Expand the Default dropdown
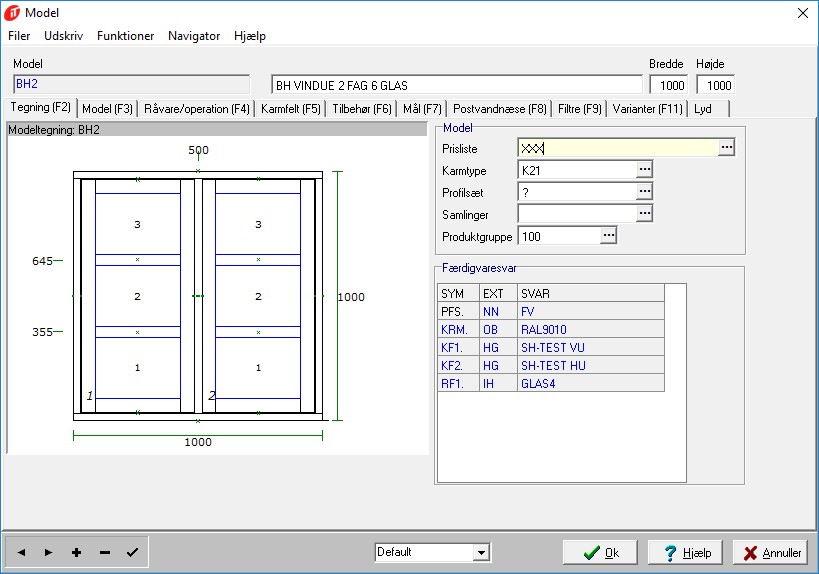This screenshot has width=819, height=574. [482, 552]
